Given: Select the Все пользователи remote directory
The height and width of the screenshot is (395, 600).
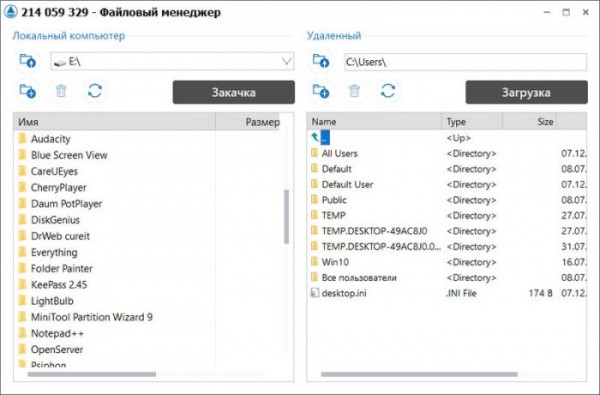Looking at the screenshot, I should point(354,277).
